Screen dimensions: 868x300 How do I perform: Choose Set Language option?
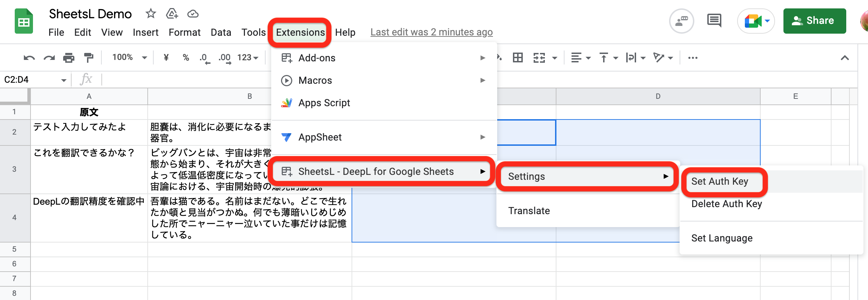point(771,238)
